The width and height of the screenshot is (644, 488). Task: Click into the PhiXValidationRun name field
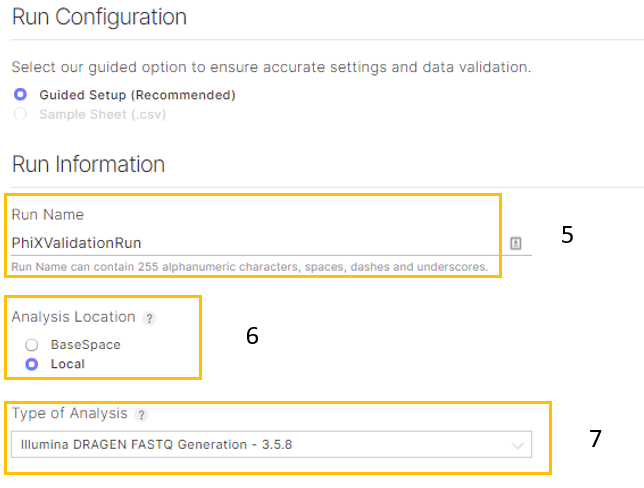pos(250,242)
